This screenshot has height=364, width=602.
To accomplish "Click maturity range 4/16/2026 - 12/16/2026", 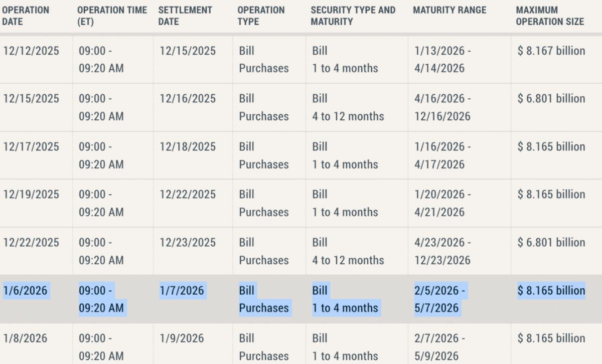I will [x=442, y=107].
